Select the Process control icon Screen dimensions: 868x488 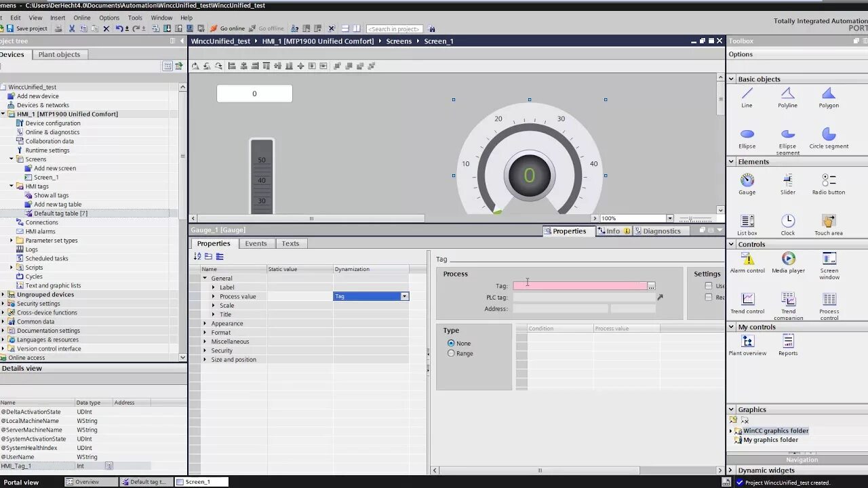[829, 299]
